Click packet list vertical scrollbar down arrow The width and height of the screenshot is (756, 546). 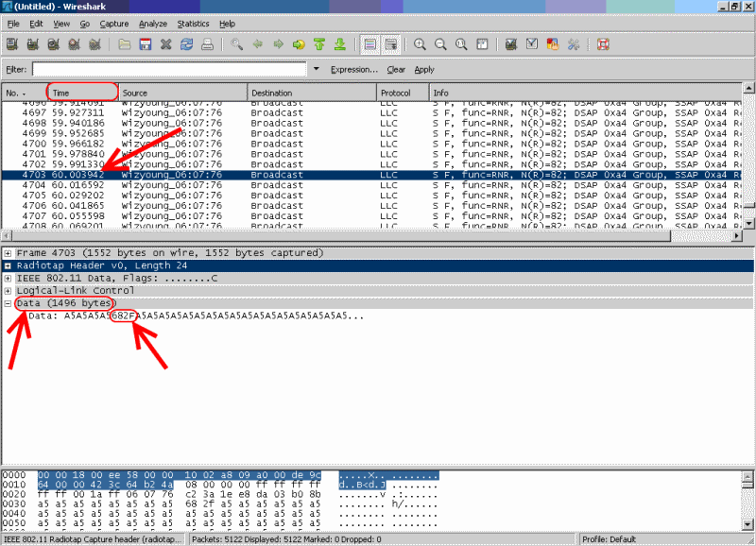748,223
